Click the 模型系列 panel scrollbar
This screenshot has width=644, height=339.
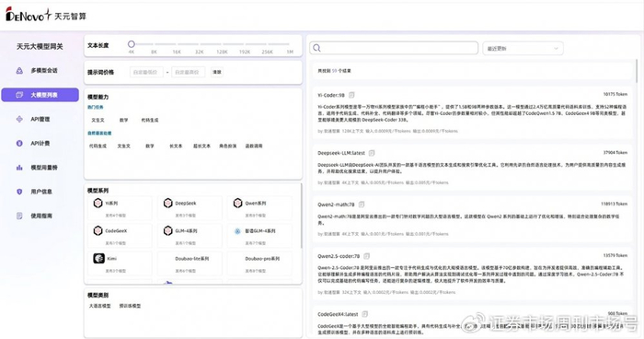tap(302, 216)
